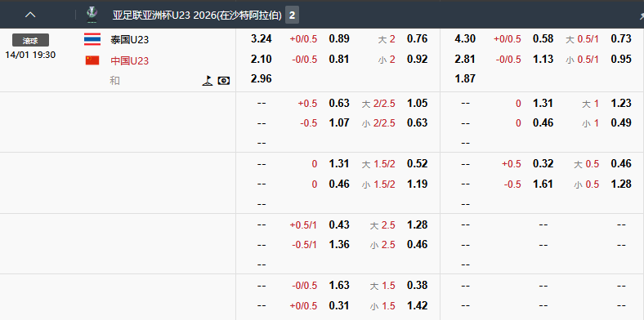Click the 和 draw label

[115, 81]
